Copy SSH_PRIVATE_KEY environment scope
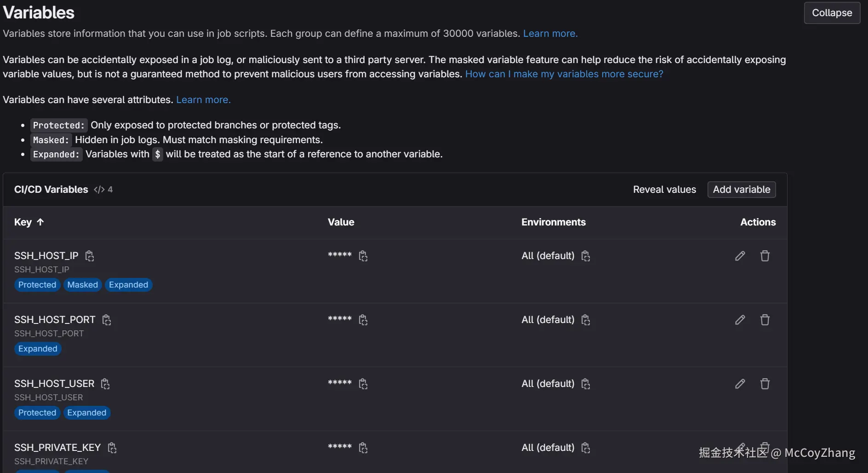Image resolution: width=868 pixels, height=473 pixels. pos(586,448)
